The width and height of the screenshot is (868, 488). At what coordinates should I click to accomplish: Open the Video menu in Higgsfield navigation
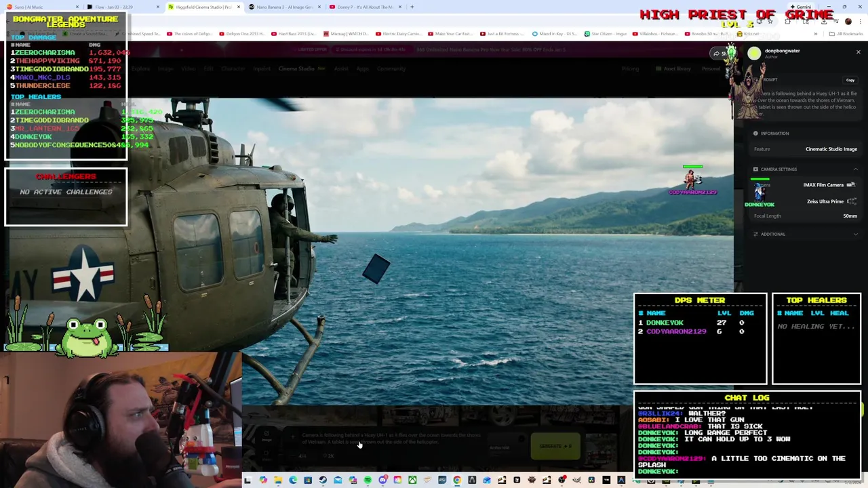[x=188, y=68]
